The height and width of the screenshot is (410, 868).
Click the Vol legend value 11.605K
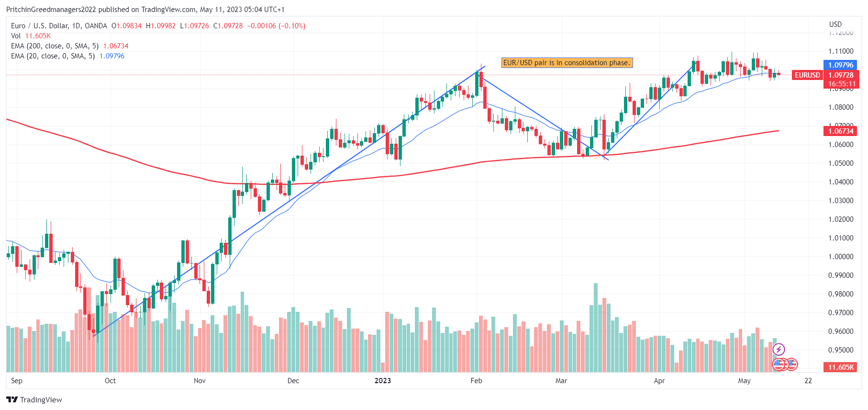pyautogui.click(x=38, y=36)
